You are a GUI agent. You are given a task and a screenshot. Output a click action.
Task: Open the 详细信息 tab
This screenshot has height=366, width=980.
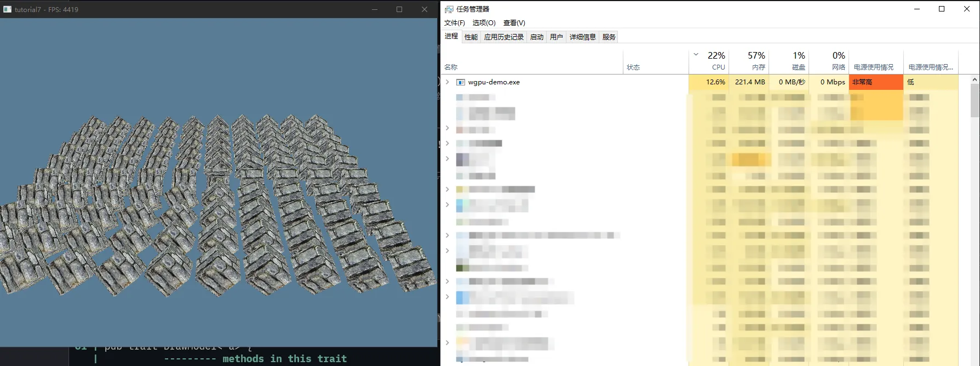(582, 37)
